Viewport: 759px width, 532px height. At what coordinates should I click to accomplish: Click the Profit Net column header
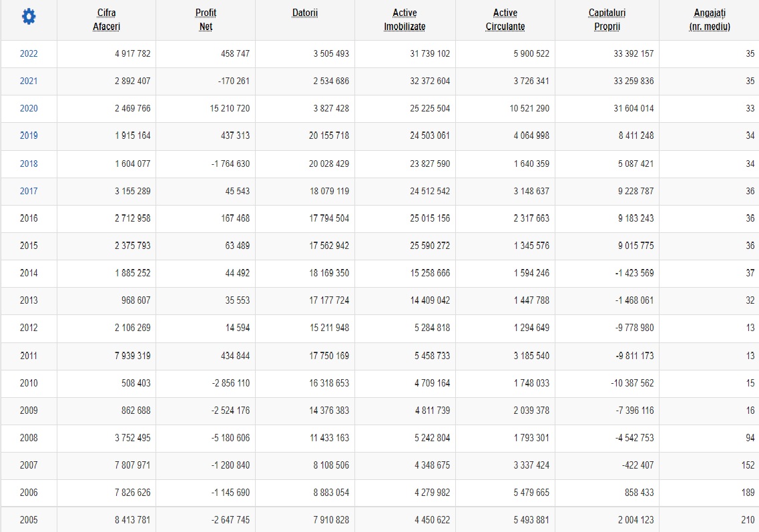point(206,20)
